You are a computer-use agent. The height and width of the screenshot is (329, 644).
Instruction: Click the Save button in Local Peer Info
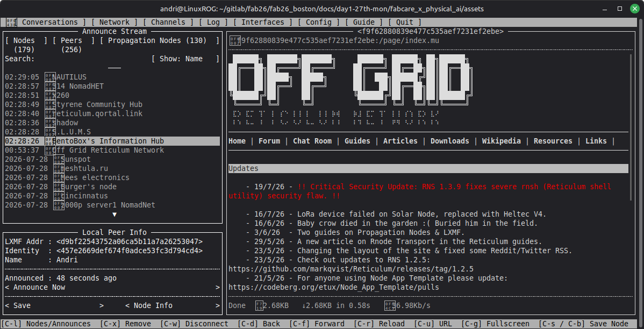pyautogui.click(x=54, y=305)
